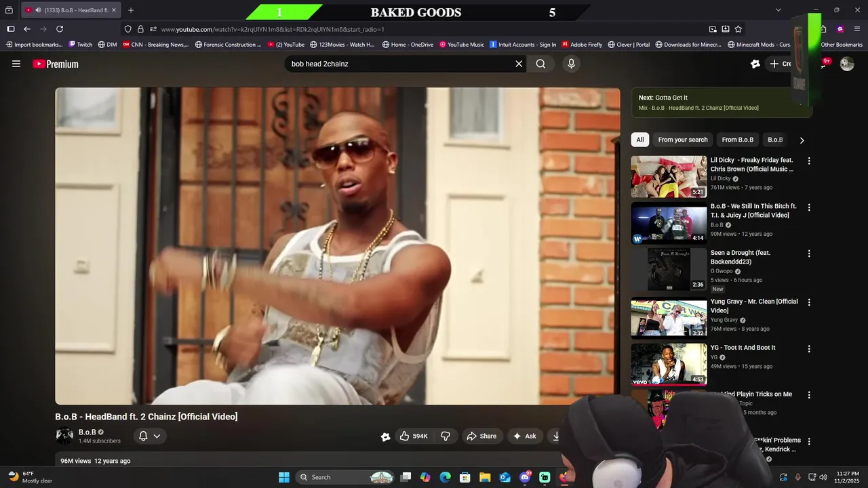Open the Home - OneDrive bookmark
The height and width of the screenshot is (488, 868).
(408, 45)
